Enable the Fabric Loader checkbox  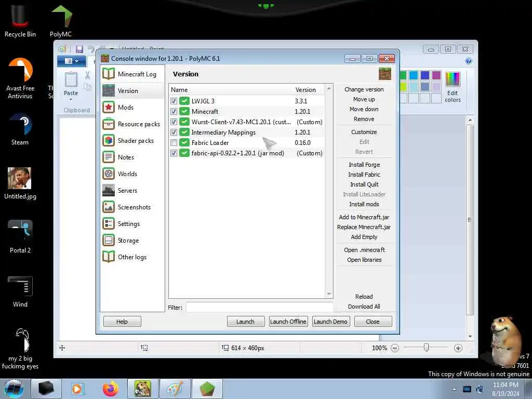tap(174, 142)
